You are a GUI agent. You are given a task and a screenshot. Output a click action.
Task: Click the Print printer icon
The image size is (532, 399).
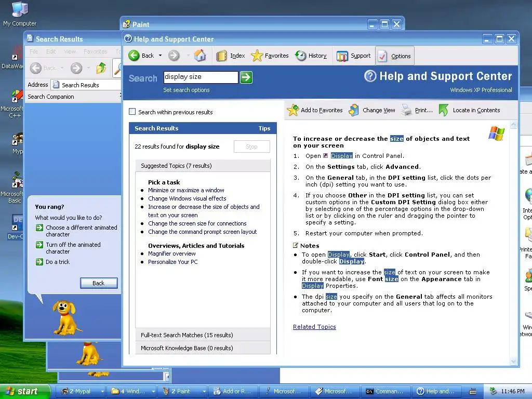click(406, 110)
